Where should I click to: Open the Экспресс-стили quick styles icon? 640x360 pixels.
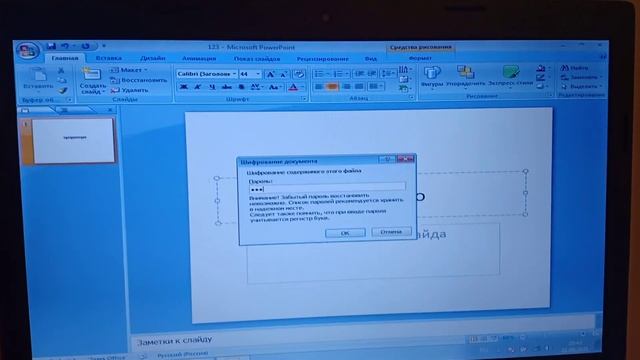tap(510, 72)
